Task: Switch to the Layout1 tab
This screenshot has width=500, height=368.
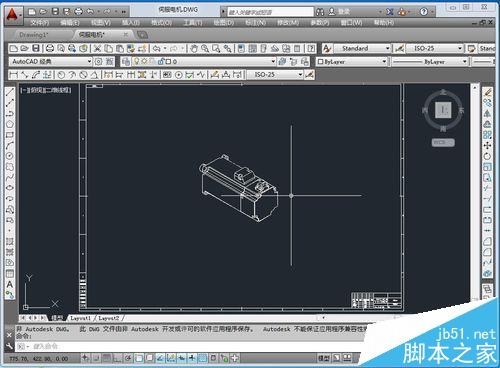Action: pyautogui.click(x=80, y=318)
